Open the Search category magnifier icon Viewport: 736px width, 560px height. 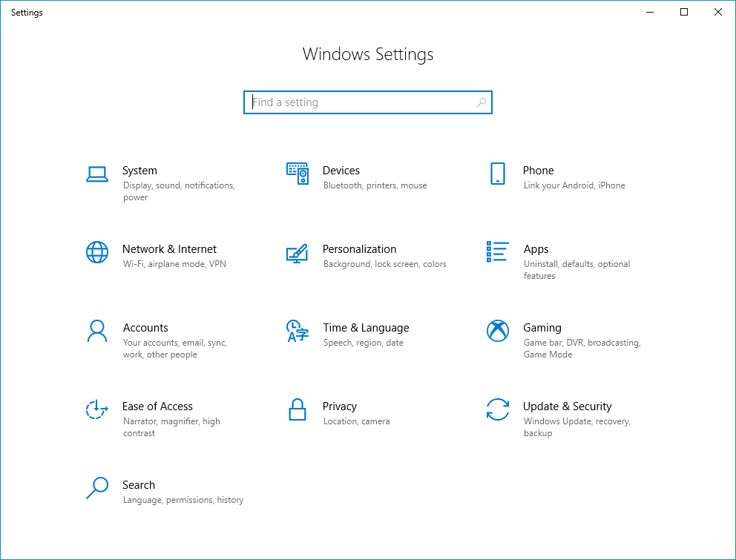97,488
